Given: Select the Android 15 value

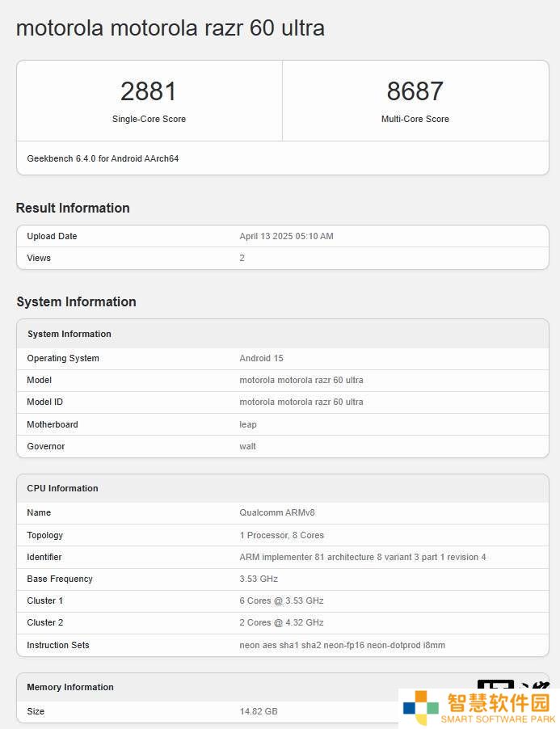Looking at the screenshot, I should pos(261,359).
